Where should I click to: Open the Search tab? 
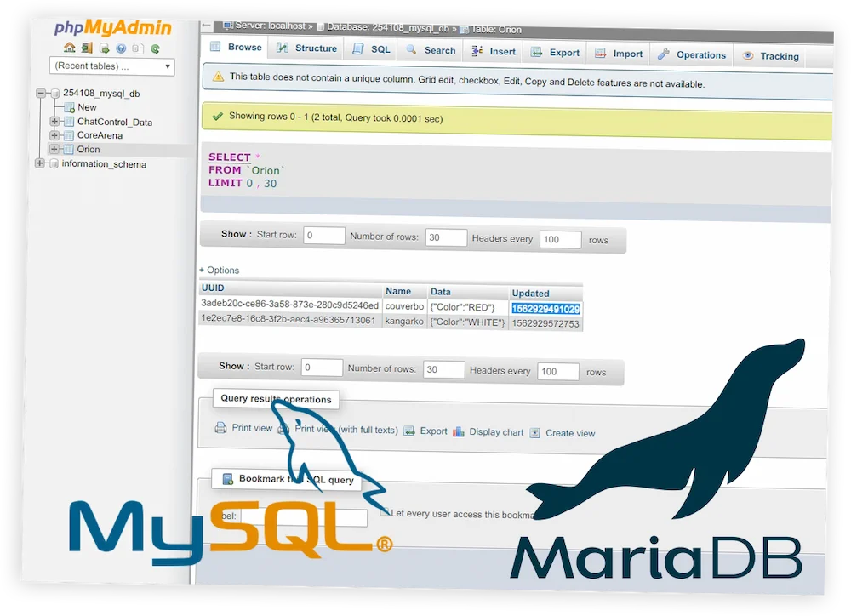point(431,50)
